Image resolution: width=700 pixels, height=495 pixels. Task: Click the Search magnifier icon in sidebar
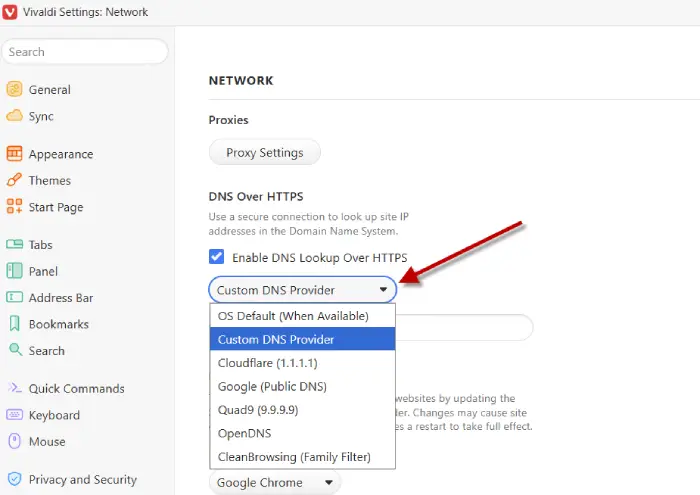pos(16,349)
